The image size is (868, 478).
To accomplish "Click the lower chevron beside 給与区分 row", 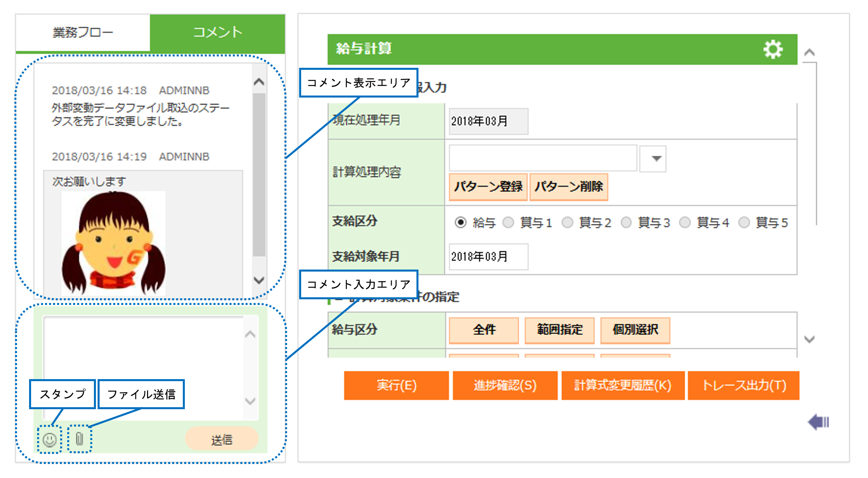I will 809,339.
